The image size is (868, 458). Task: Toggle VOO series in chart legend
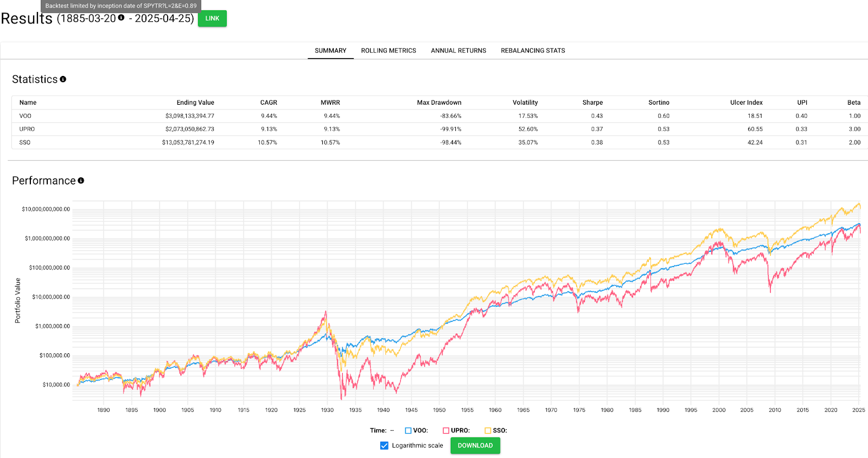click(x=408, y=430)
